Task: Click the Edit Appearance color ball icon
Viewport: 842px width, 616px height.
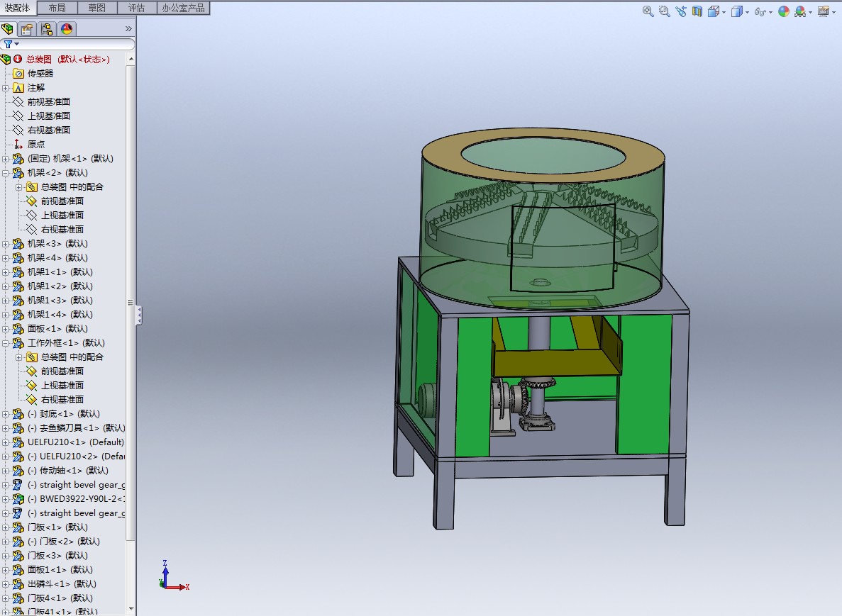Action: [783, 11]
